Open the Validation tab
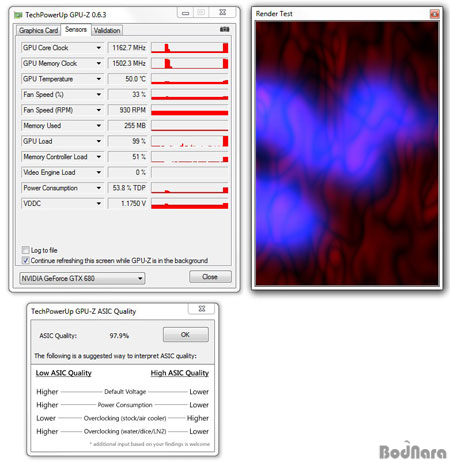Screen dimensions: 450x462 [107, 30]
